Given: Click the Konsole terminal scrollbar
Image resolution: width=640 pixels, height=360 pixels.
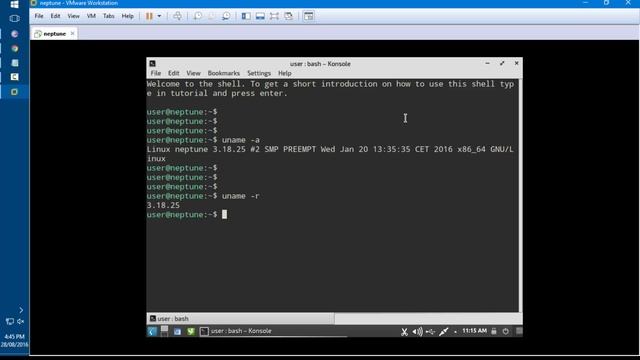Looking at the screenshot, I should [520, 196].
